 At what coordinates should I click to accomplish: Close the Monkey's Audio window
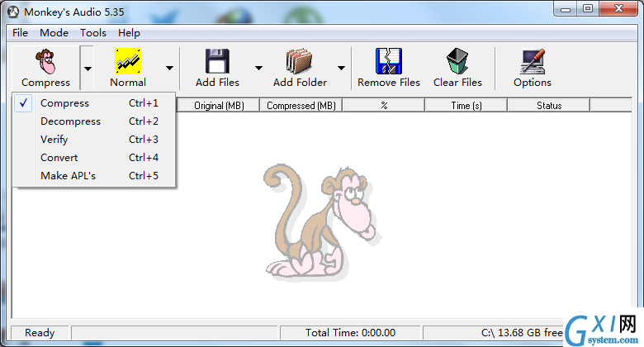618,9
